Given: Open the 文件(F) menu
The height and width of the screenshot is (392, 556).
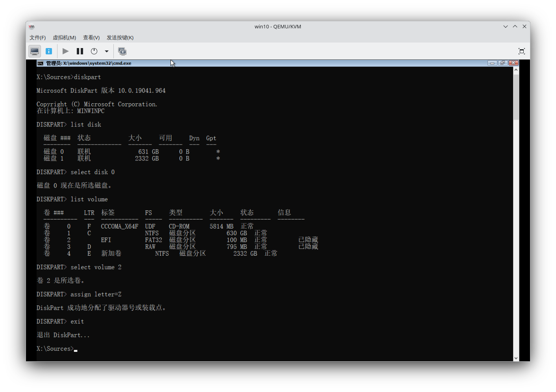Looking at the screenshot, I should point(37,37).
